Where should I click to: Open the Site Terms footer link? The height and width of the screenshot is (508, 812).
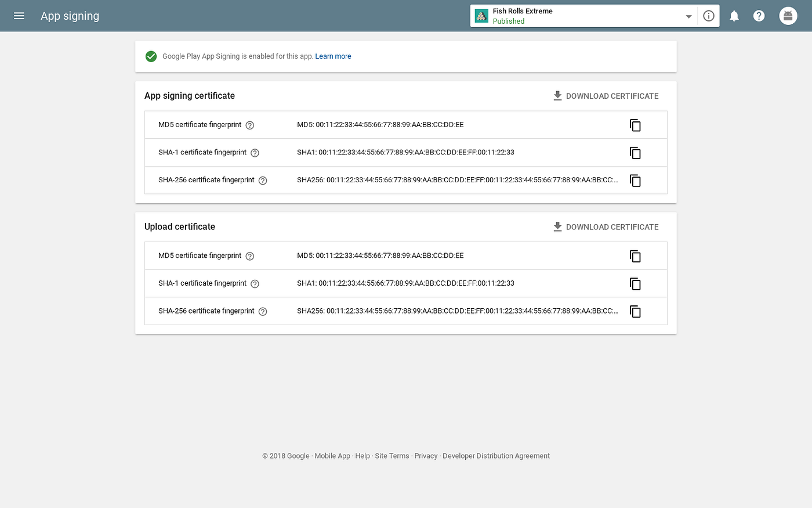(x=392, y=456)
